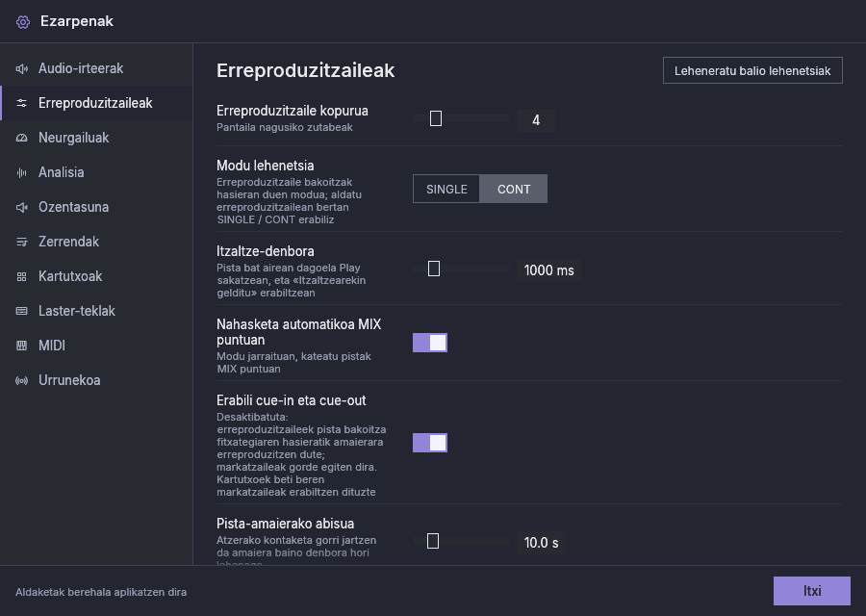
Task: Click the Zerrendak playlist icon
Action: coord(21,242)
